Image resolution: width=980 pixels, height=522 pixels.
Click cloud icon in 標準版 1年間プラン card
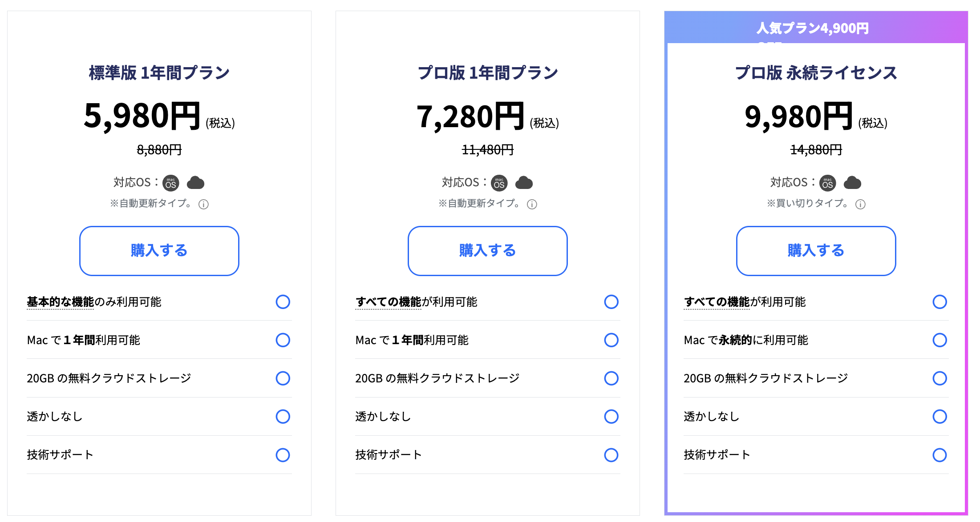(195, 183)
